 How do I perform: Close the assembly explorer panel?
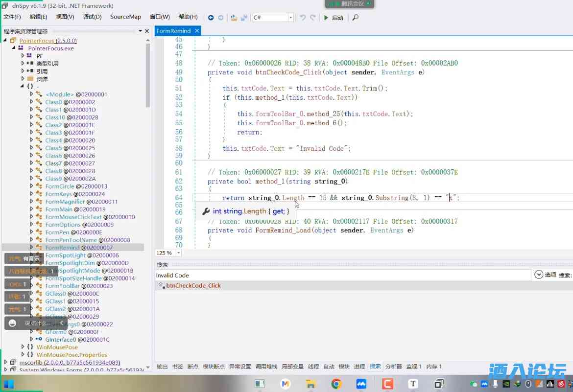(x=147, y=31)
